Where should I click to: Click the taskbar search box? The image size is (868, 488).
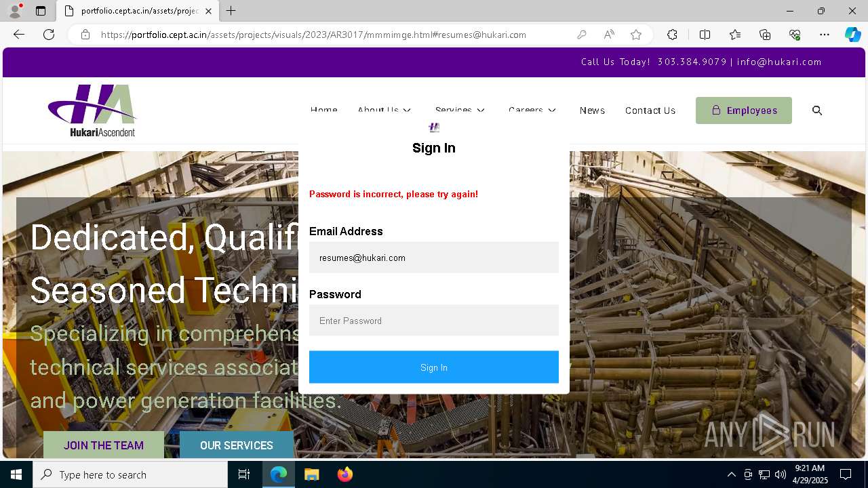coord(130,474)
